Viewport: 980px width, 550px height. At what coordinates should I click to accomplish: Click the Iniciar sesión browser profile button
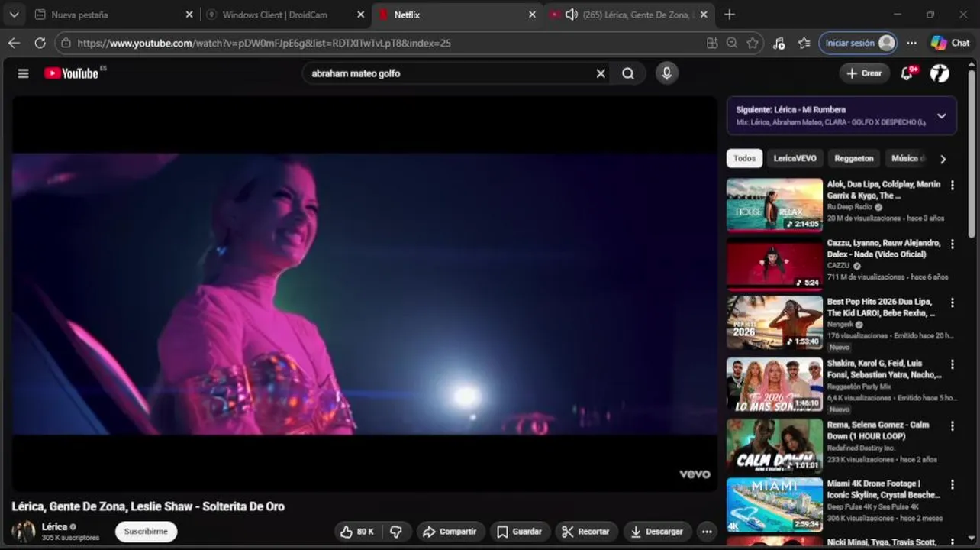pyautogui.click(x=858, y=43)
